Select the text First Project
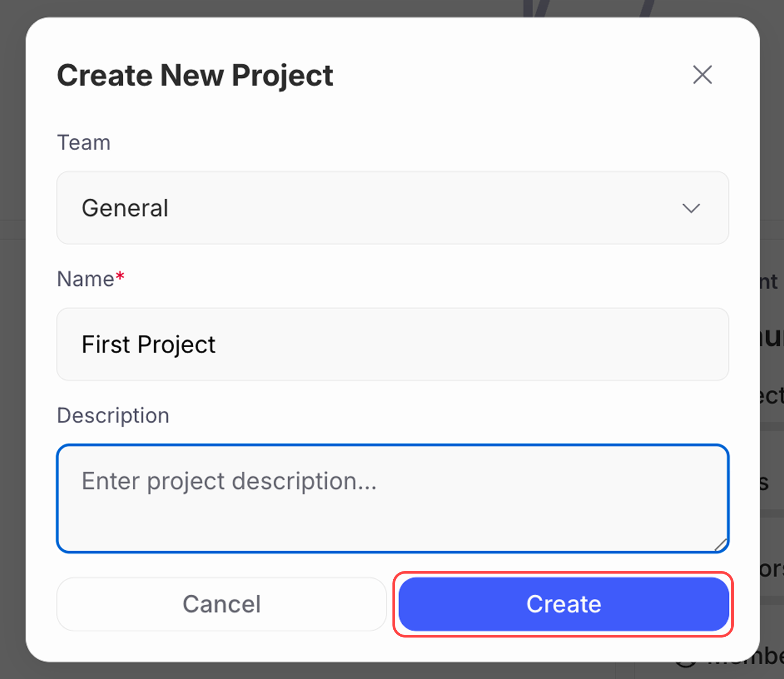 [x=148, y=344]
